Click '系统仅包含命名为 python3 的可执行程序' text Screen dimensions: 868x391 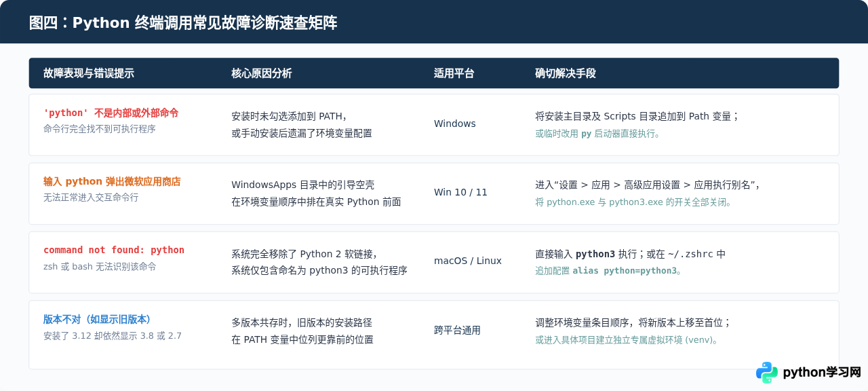click(319, 270)
